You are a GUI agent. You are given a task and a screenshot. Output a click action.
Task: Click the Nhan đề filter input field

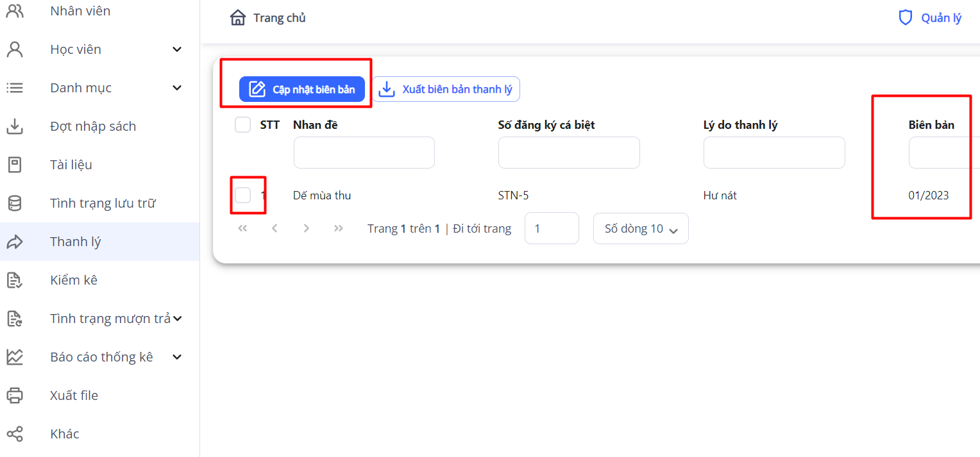(x=364, y=153)
